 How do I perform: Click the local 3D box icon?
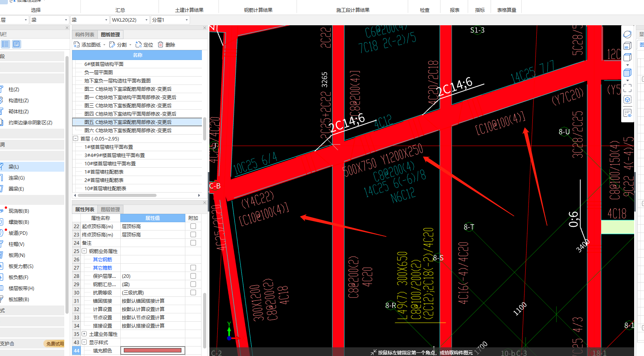627,100
